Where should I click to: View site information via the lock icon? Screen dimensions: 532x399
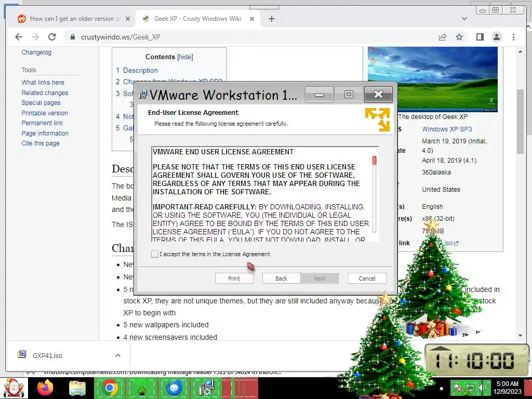point(73,37)
